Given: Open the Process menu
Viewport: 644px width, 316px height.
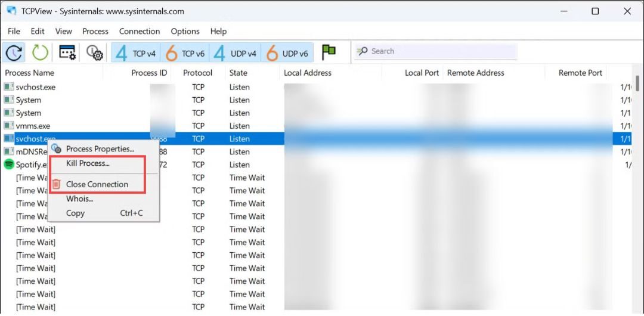Looking at the screenshot, I should click(x=95, y=31).
